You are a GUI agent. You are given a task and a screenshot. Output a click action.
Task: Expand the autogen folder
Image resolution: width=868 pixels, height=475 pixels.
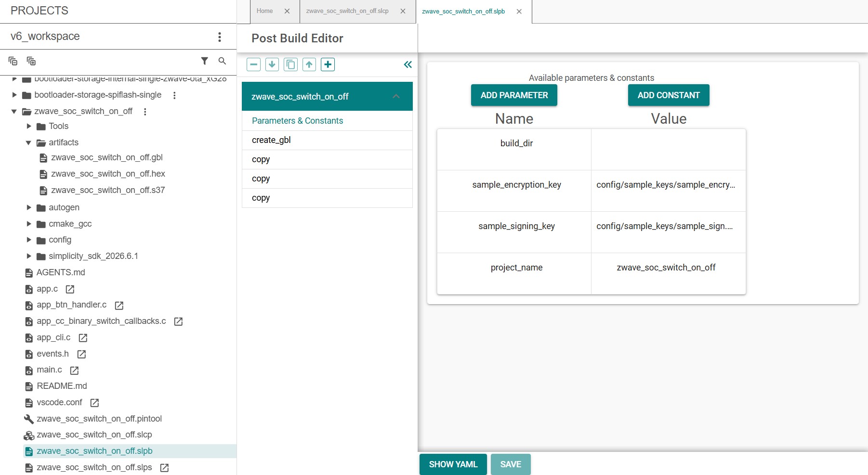coord(29,207)
